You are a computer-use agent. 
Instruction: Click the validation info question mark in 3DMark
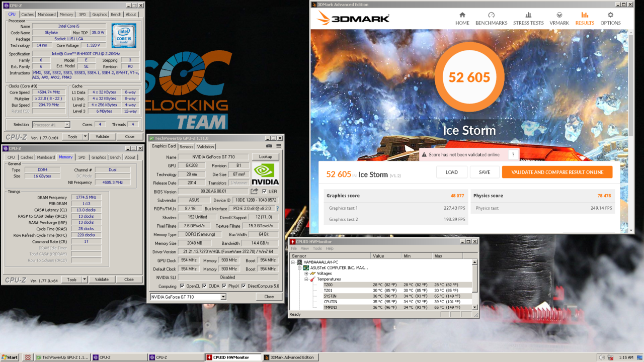pyautogui.click(x=513, y=155)
